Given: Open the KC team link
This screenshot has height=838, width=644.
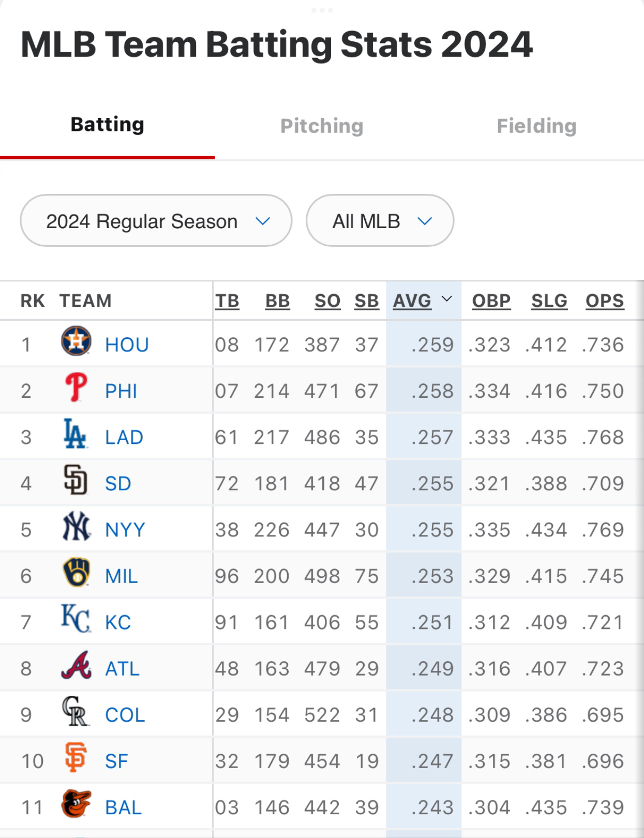Looking at the screenshot, I should (118, 622).
